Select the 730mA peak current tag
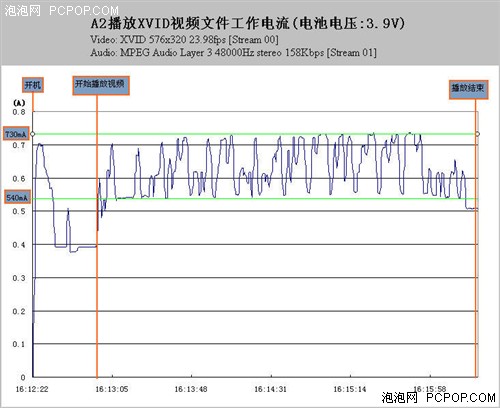500x408 pixels. click(16, 134)
